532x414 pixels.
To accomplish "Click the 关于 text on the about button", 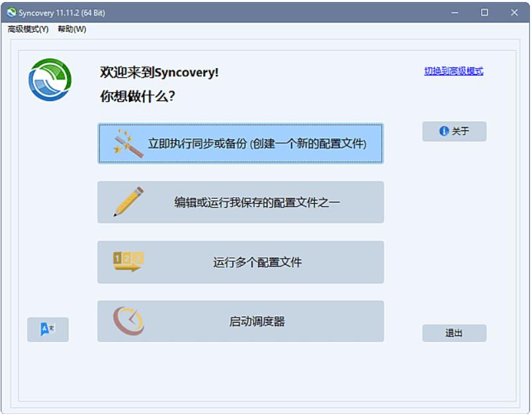I will 461,131.
